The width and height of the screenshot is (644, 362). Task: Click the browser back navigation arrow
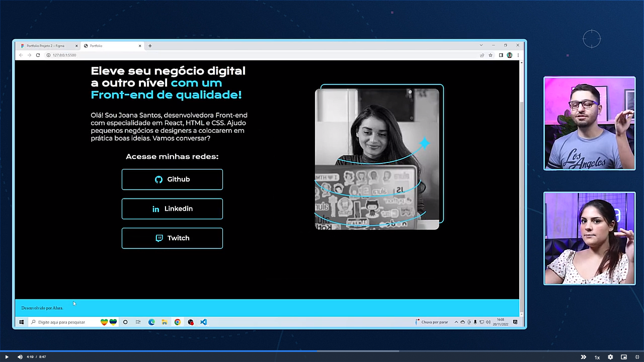point(21,55)
